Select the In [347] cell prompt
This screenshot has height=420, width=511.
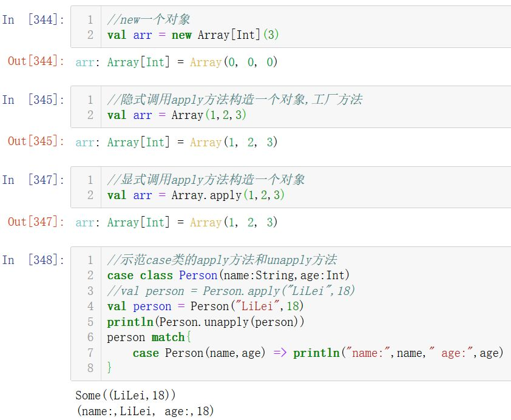pyautogui.click(x=33, y=180)
